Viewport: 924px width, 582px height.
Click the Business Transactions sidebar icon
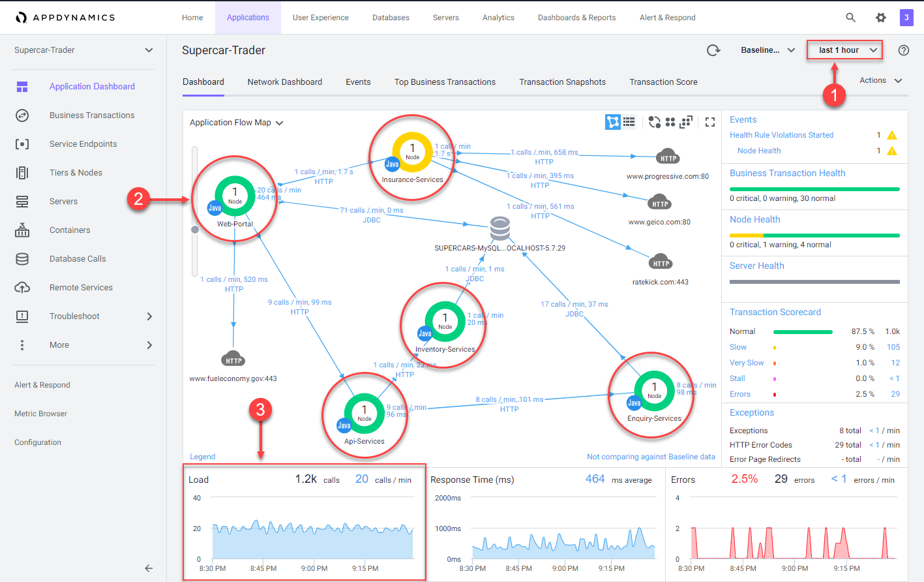22,115
